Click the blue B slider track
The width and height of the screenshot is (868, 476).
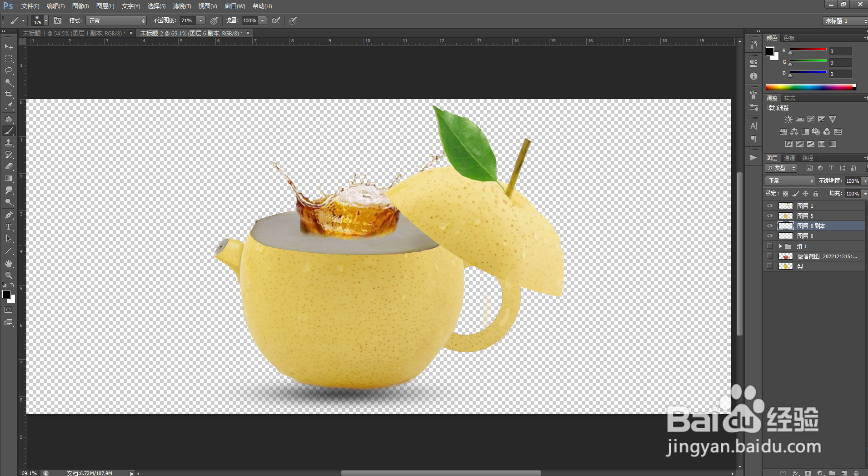tap(808, 73)
